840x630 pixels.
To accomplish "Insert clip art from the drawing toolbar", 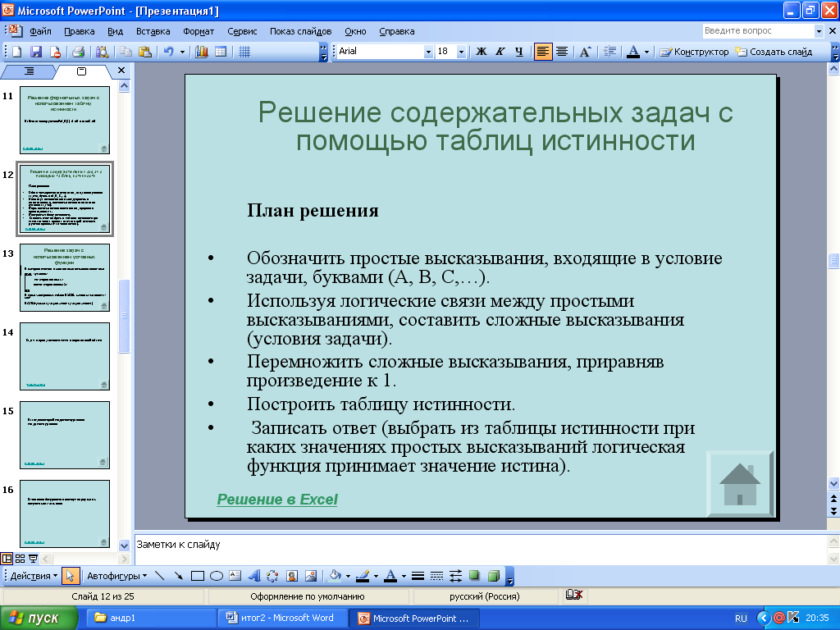I will (291, 576).
